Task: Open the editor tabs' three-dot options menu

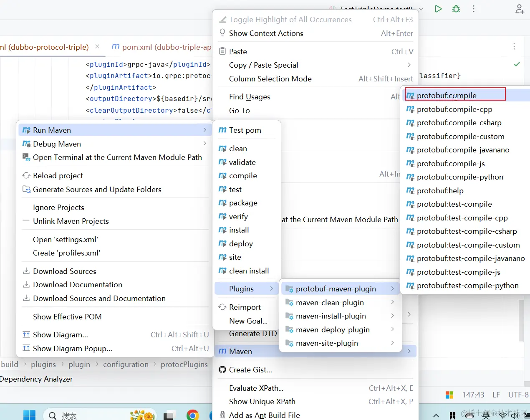Action: 514,46
